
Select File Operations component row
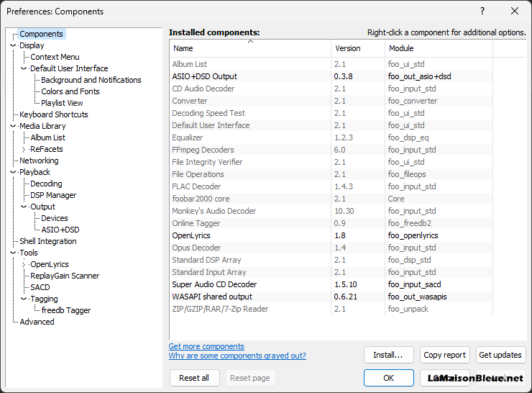pos(331,174)
